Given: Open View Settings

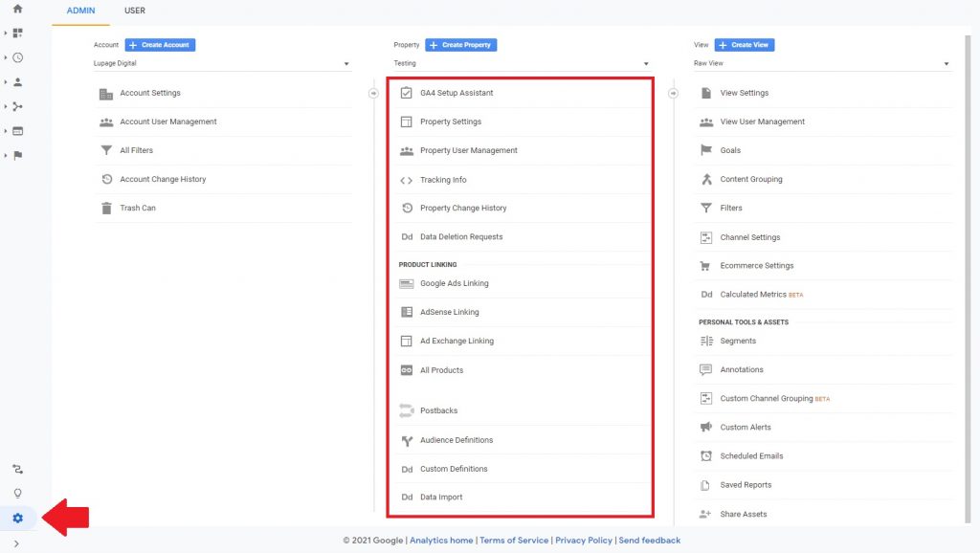Looking at the screenshot, I should 745,93.
